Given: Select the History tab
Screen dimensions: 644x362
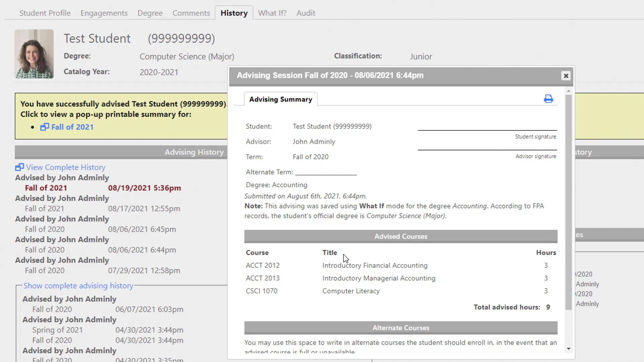Looking at the screenshot, I should [234, 13].
